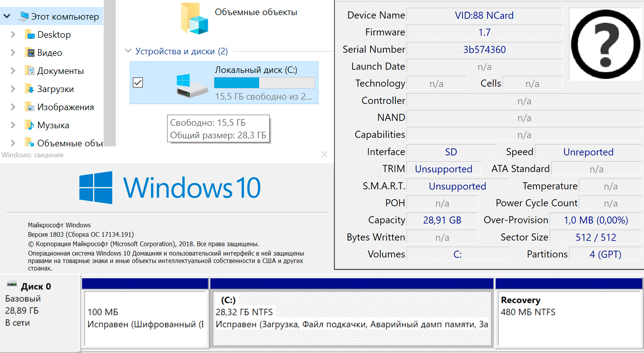Select the Музыка folder icon in tree
Viewport: 644px width, 353px height.
30,125
